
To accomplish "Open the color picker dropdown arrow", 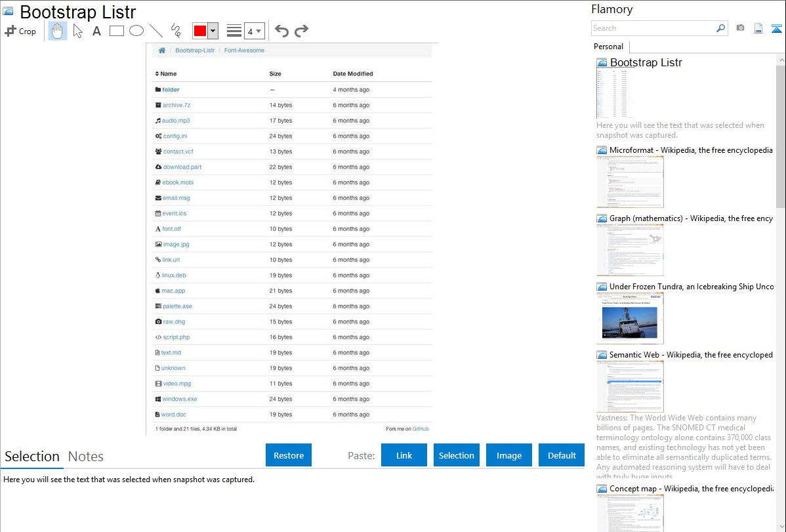I will point(213,31).
